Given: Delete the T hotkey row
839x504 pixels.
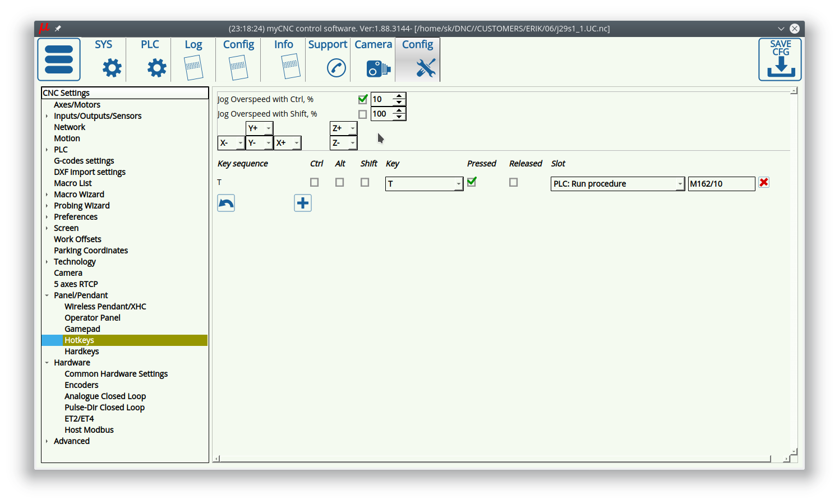Looking at the screenshot, I should (x=764, y=182).
